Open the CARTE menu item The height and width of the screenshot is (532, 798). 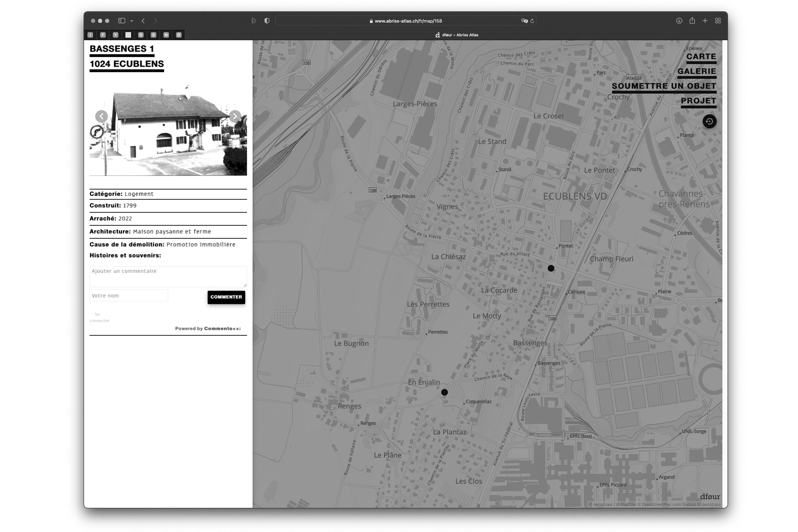(x=701, y=57)
